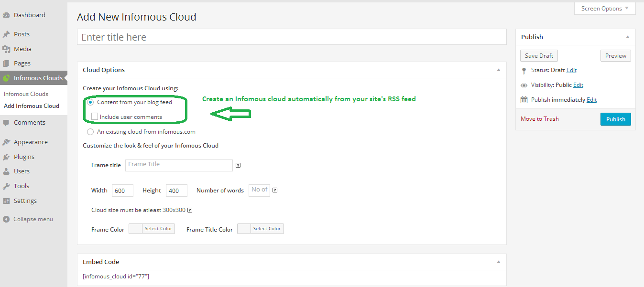The image size is (644, 287).
Task: Click the Collapse menu label
Action: 33,219
